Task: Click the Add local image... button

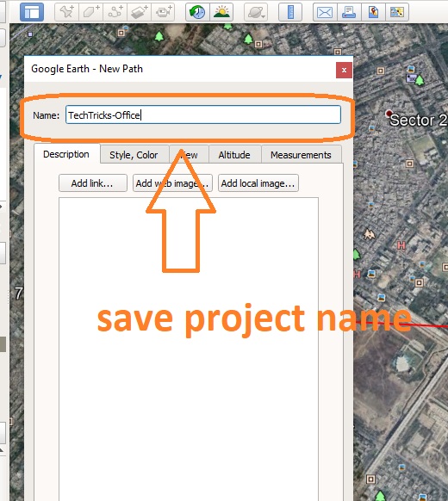Action: (x=258, y=183)
